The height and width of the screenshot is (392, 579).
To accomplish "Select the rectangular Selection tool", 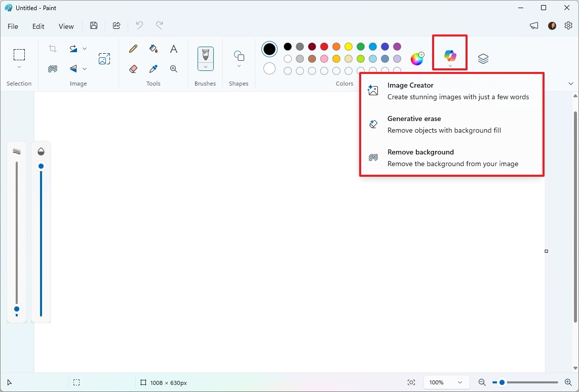I will click(19, 55).
